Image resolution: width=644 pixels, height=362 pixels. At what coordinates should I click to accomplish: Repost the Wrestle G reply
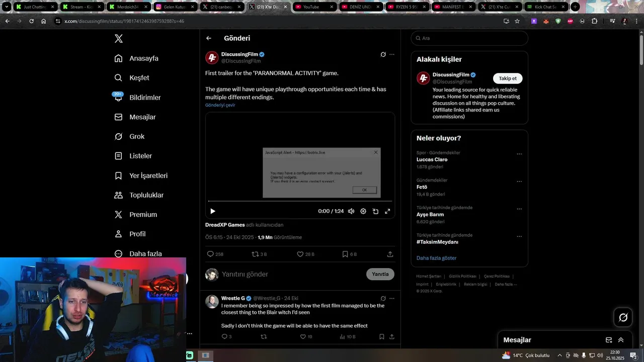(264, 337)
